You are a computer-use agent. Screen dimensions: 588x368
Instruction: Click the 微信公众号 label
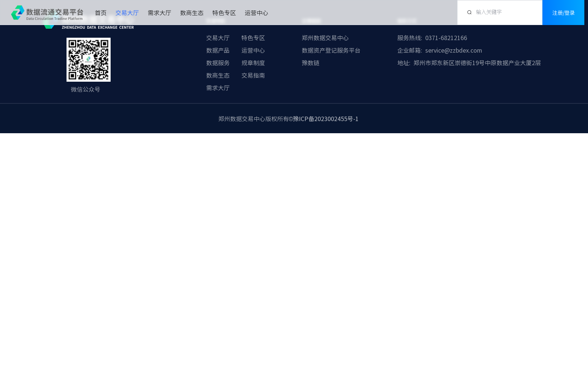pos(86,89)
